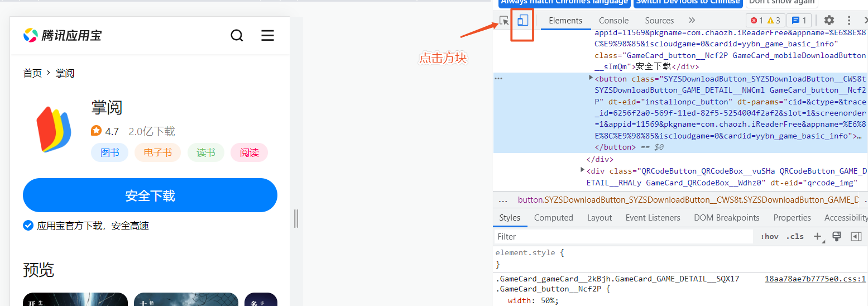Click the ellipsis beside the selected button node
Screen dimensions: 868x306
498,79
